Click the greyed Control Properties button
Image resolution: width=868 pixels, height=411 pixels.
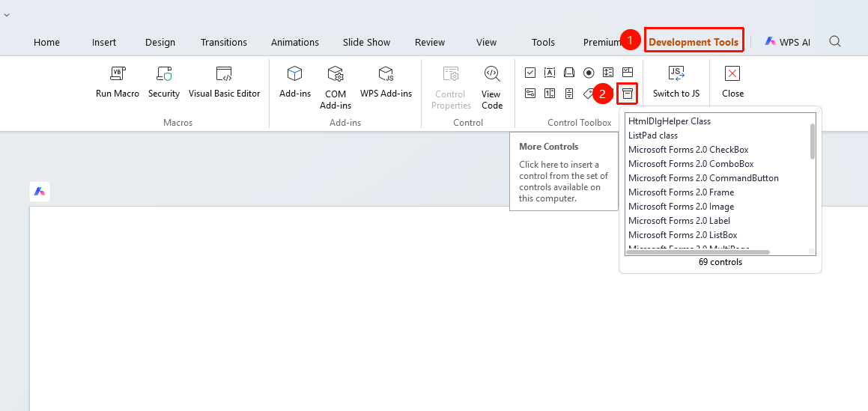coord(451,88)
